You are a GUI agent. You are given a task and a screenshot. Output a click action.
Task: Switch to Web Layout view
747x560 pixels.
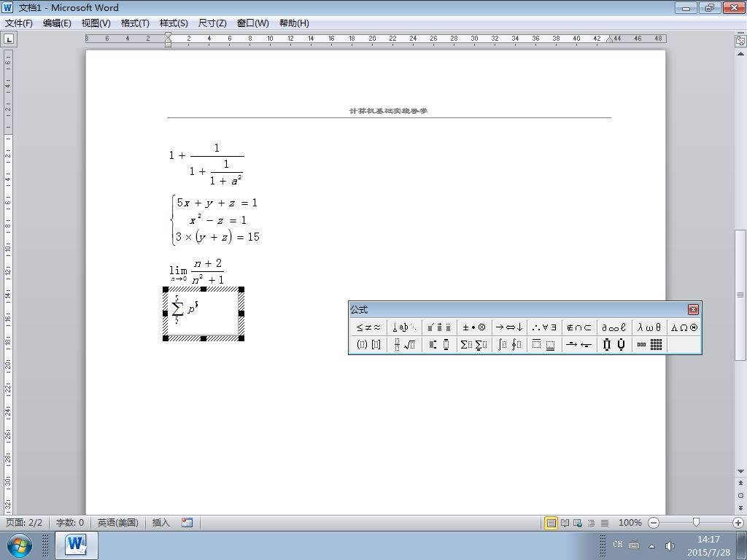[x=578, y=523]
